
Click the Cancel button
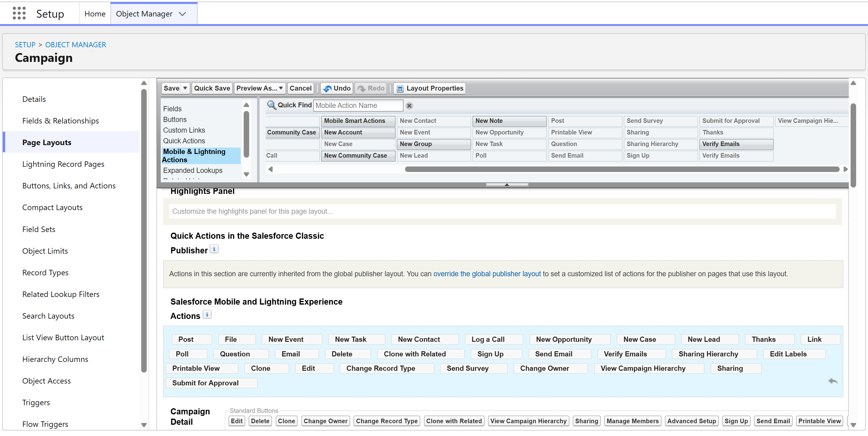click(x=300, y=88)
